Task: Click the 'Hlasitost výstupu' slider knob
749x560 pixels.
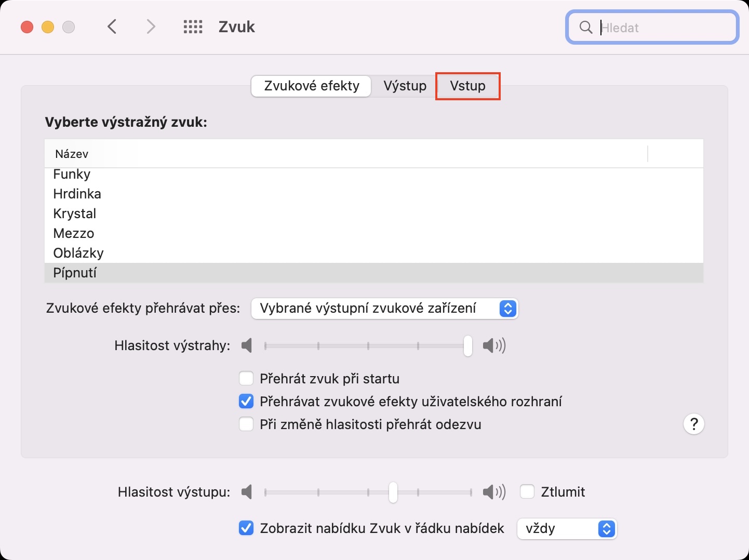Action: [x=393, y=492]
